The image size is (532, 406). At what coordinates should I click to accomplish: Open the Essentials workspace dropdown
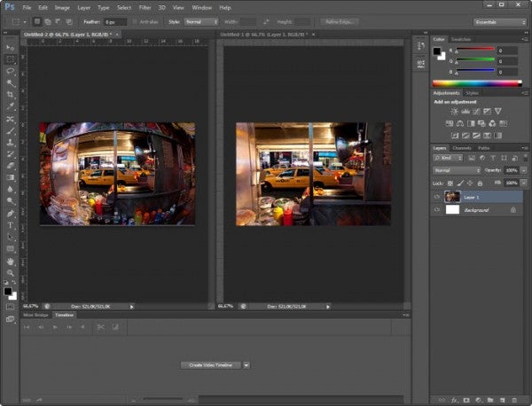click(x=499, y=21)
